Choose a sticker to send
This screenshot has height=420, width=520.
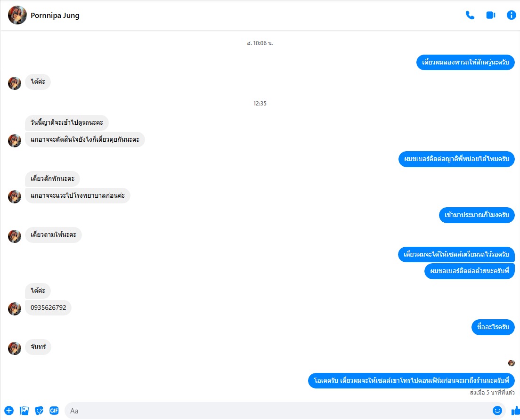(39, 411)
